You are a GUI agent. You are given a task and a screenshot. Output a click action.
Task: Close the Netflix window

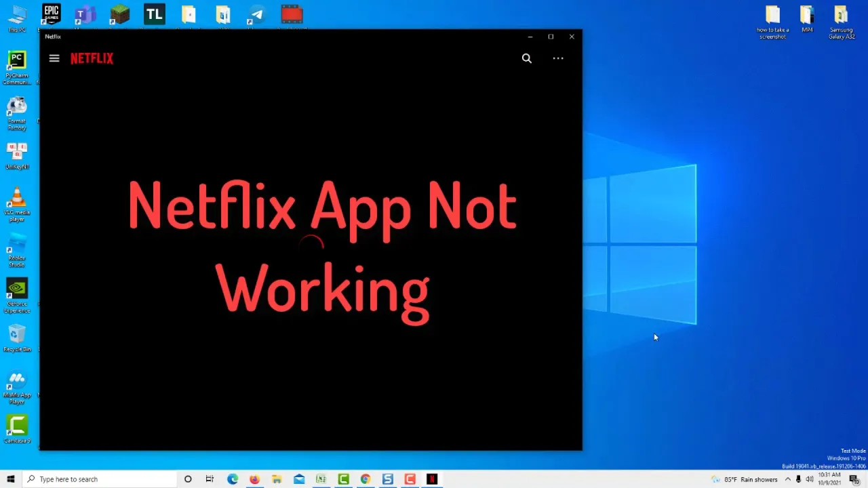(x=572, y=37)
